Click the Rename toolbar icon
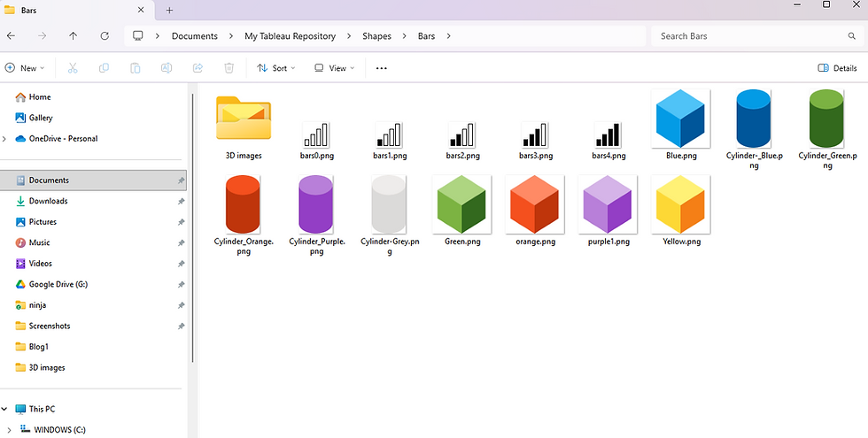868x438 pixels. coord(167,68)
